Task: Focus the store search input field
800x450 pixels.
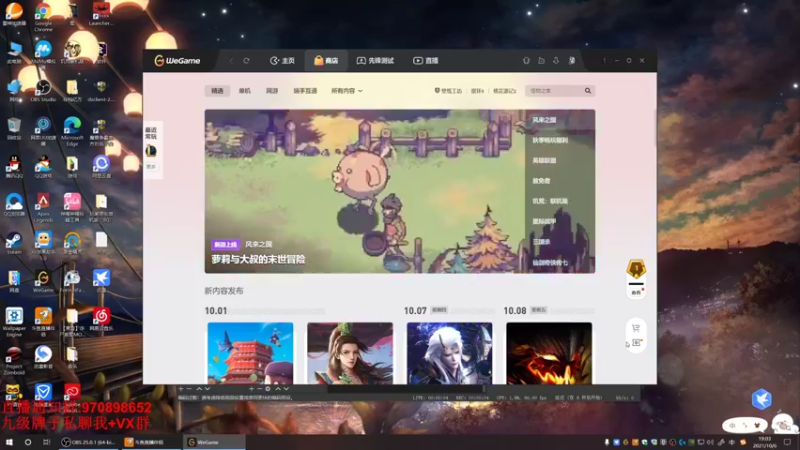Action: [555, 91]
